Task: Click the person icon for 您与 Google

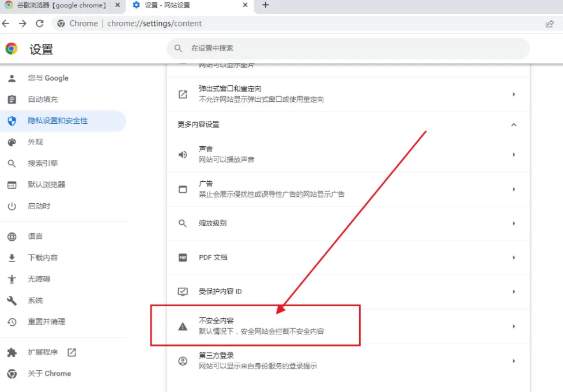Action: pos(12,78)
